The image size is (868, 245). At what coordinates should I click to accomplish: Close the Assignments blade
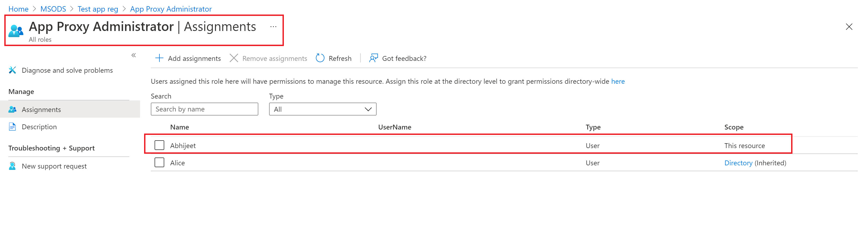click(x=849, y=27)
